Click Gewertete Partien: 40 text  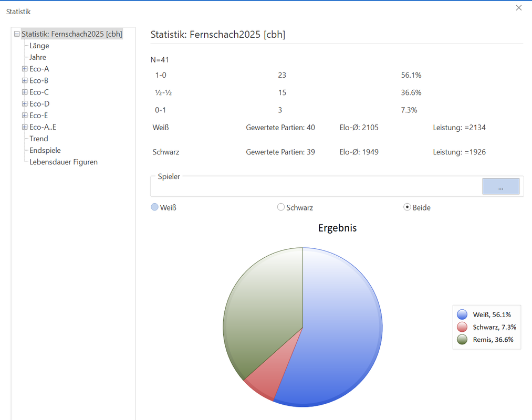click(x=280, y=128)
